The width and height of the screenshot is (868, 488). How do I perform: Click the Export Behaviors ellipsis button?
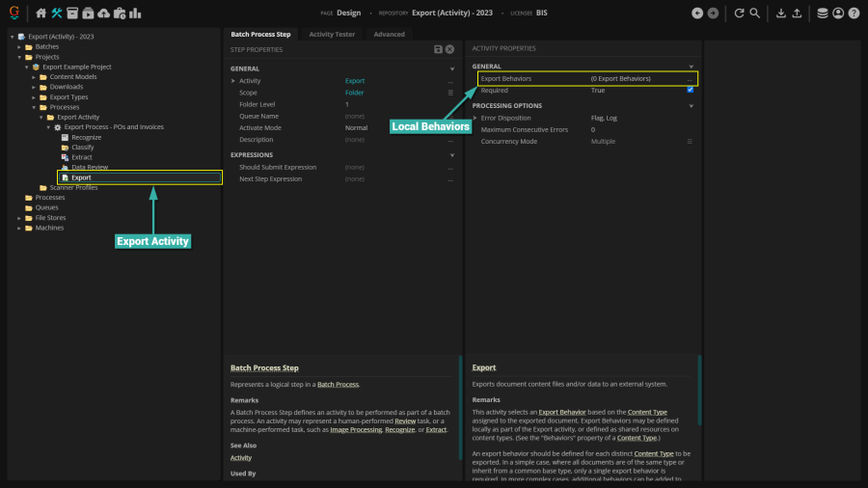tap(690, 78)
